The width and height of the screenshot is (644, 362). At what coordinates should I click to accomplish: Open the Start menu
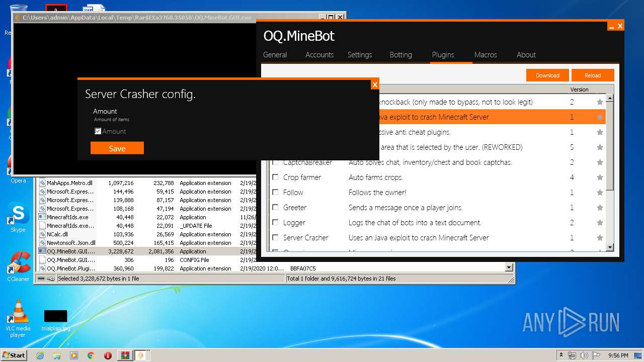pyautogui.click(x=14, y=355)
